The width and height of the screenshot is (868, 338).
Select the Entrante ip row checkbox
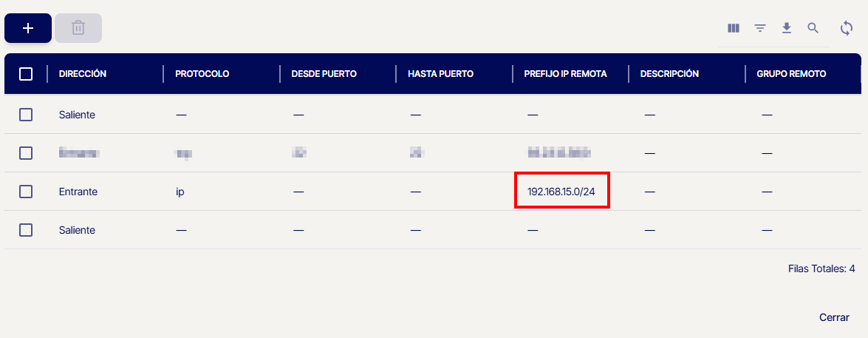point(26,192)
